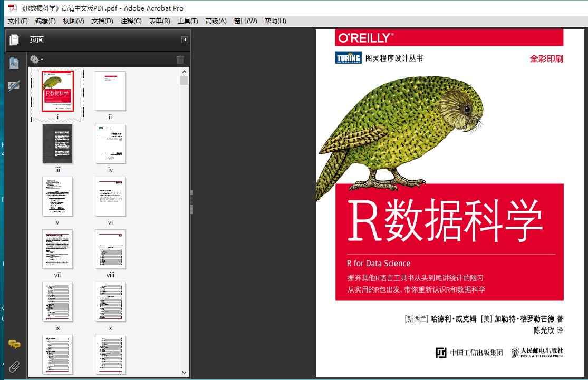Select the cover page thumbnail i
This screenshot has height=380, width=588.
pyautogui.click(x=57, y=91)
